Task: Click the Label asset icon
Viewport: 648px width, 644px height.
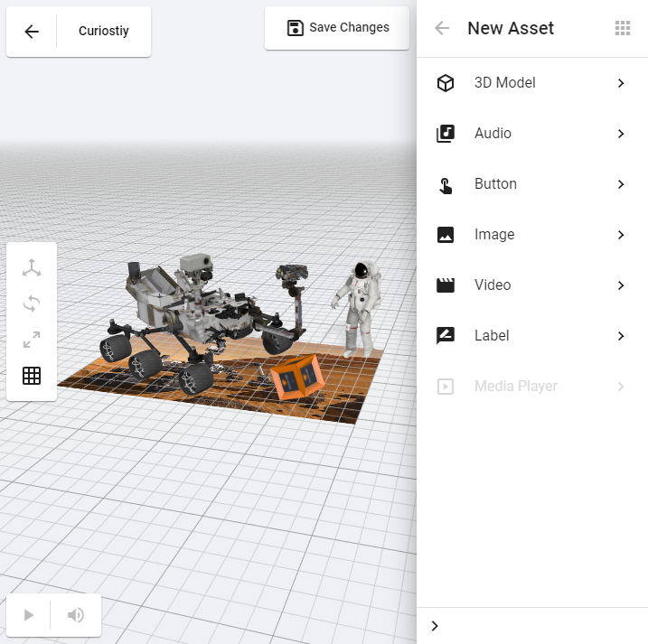Action: tap(445, 336)
